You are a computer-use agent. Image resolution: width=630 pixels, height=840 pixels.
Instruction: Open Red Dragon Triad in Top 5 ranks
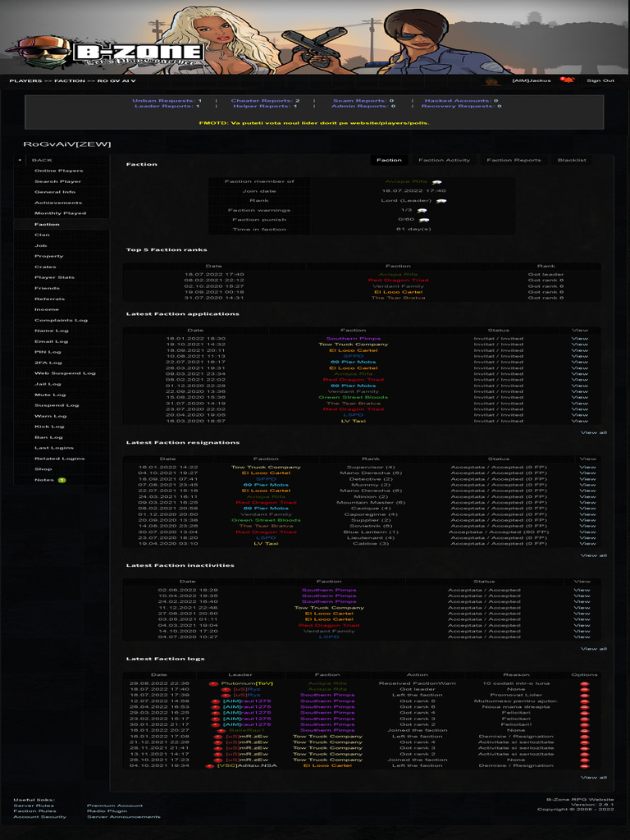[398, 281]
